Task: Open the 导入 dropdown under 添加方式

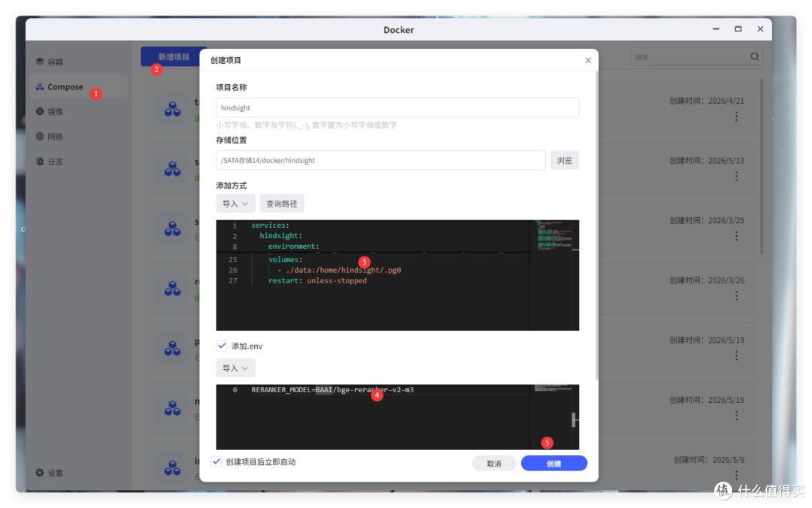Action: pos(235,204)
